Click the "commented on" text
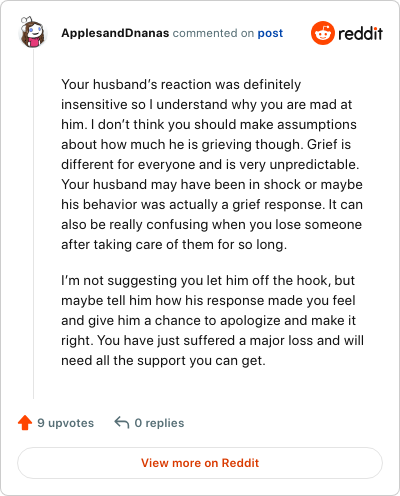The image size is (400, 496). pos(213,33)
